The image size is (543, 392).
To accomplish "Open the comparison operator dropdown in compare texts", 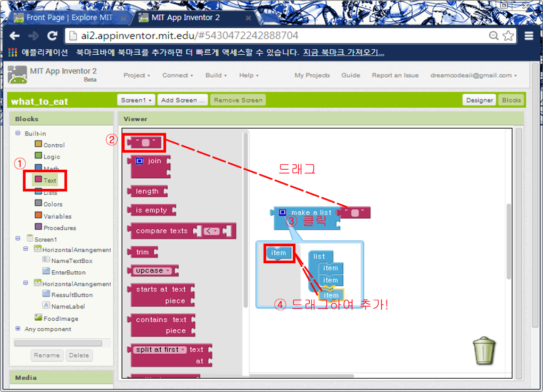I will point(211,231).
